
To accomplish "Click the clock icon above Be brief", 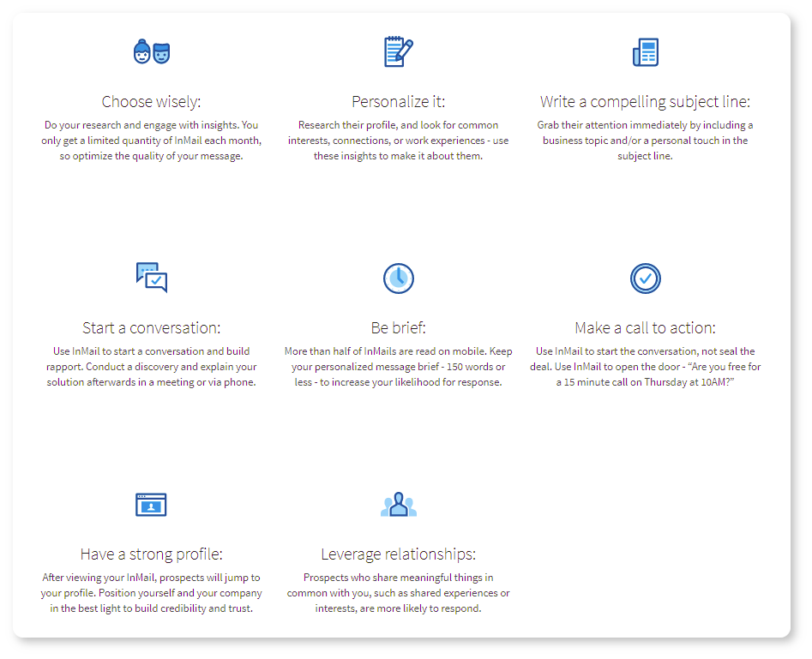I will coord(398,279).
